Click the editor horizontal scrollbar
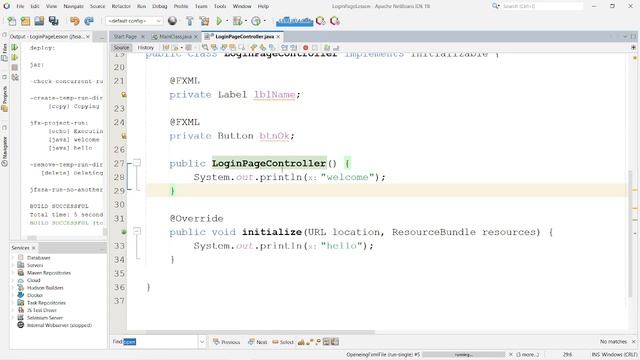640x360 pixels. click(259, 332)
